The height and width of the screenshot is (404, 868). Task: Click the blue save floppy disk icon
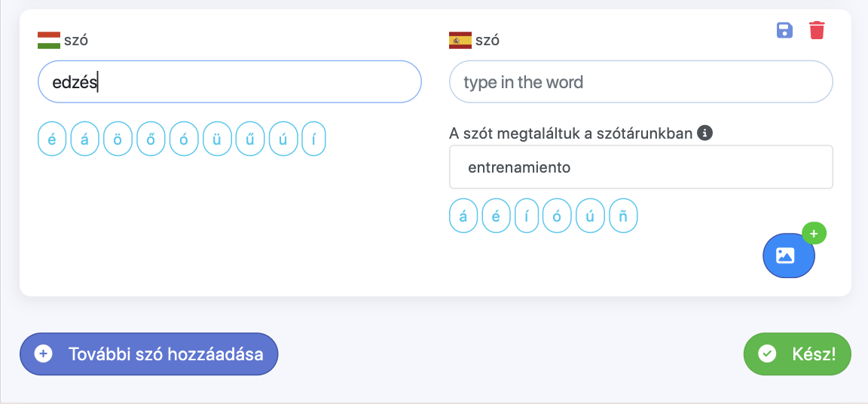(784, 30)
